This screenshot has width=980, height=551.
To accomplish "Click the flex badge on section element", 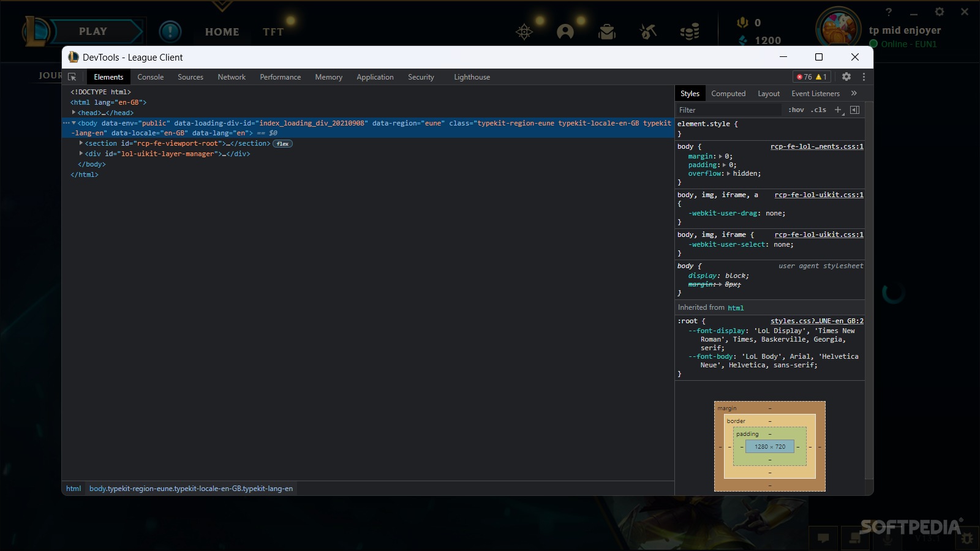I will 282,144.
